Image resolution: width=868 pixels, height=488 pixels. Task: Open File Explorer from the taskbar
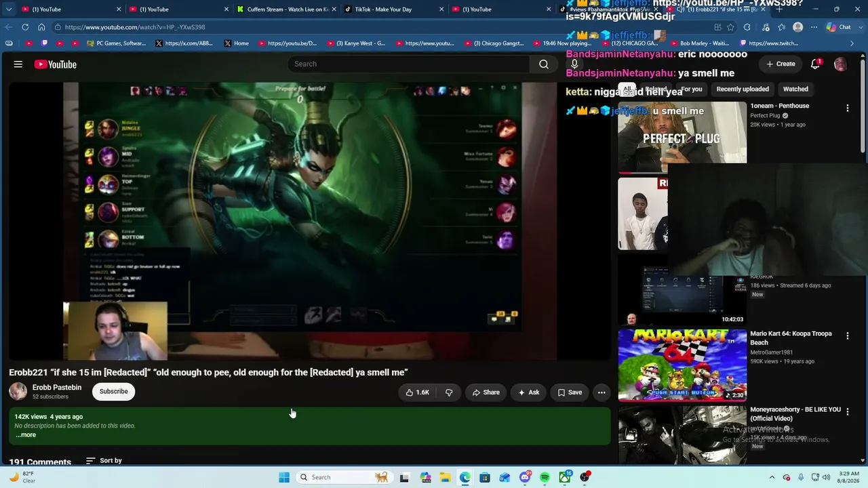tap(445, 477)
